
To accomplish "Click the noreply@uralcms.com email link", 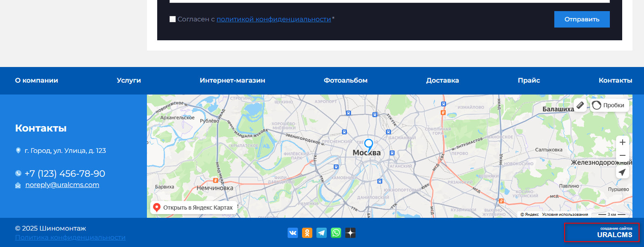I will tap(62, 185).
